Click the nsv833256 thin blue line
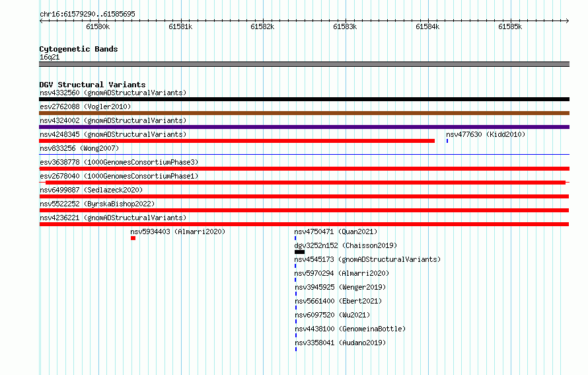 point(304,154)
